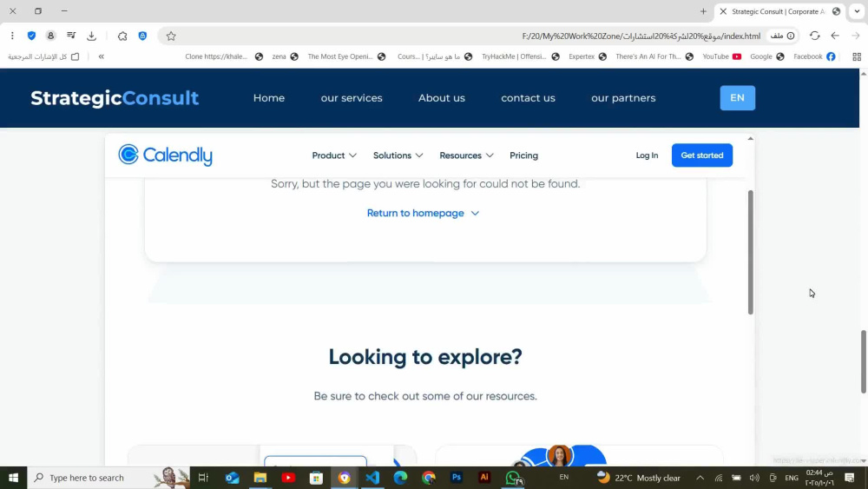Open the tab search dropdown arrow

pyautogui.click(x=857, y=11)
